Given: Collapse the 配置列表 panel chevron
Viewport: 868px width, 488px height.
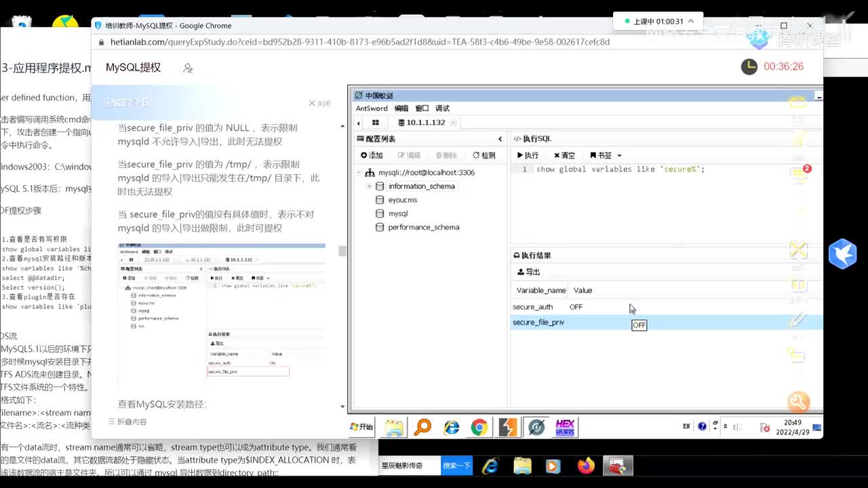Looking at the screenshot, I should click(500, 139).
